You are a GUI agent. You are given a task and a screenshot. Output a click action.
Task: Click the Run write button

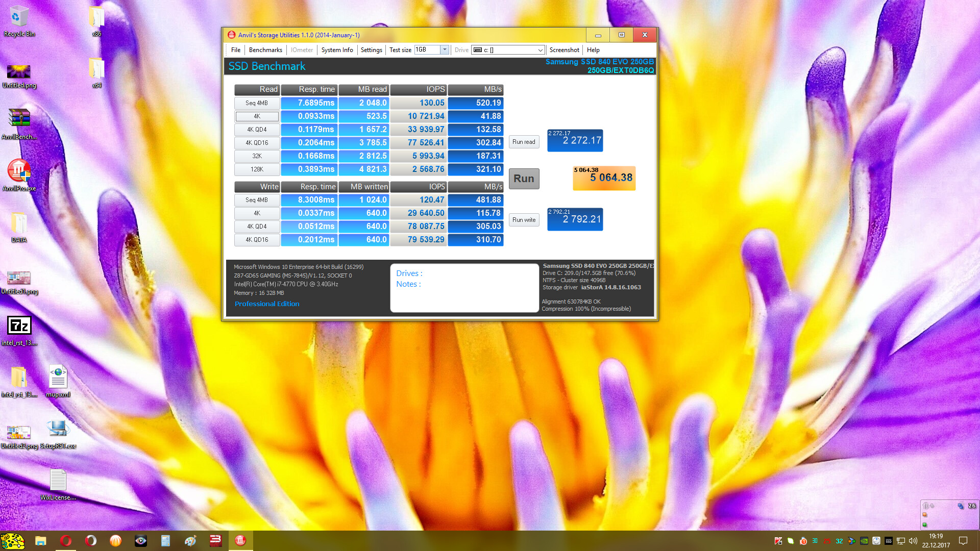(x=524, y=220)
